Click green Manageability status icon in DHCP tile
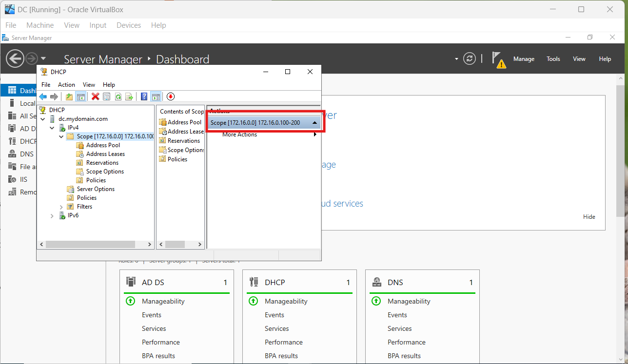The height and width of the screenshot is (364, 628). click(x=253, y=301)
